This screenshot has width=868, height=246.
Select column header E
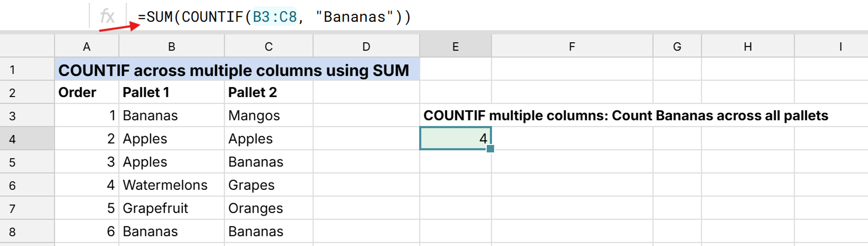point(456,46)
